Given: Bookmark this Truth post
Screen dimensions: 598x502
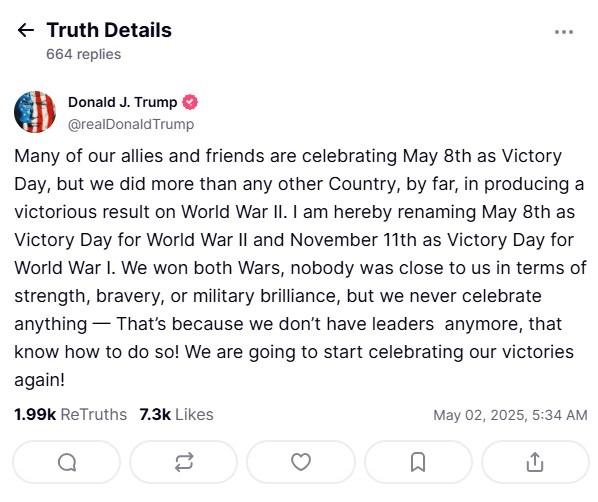Looking at the screenshot, I should (418, 462).
